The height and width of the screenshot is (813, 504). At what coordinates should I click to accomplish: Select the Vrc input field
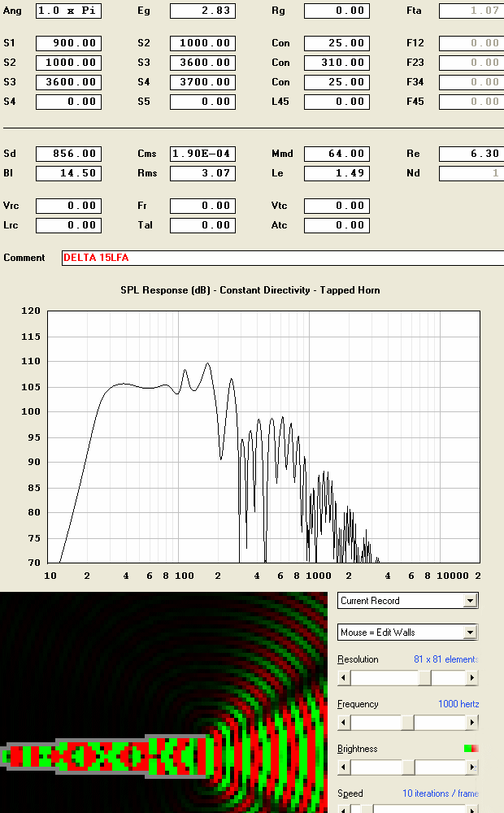point(68,206)
